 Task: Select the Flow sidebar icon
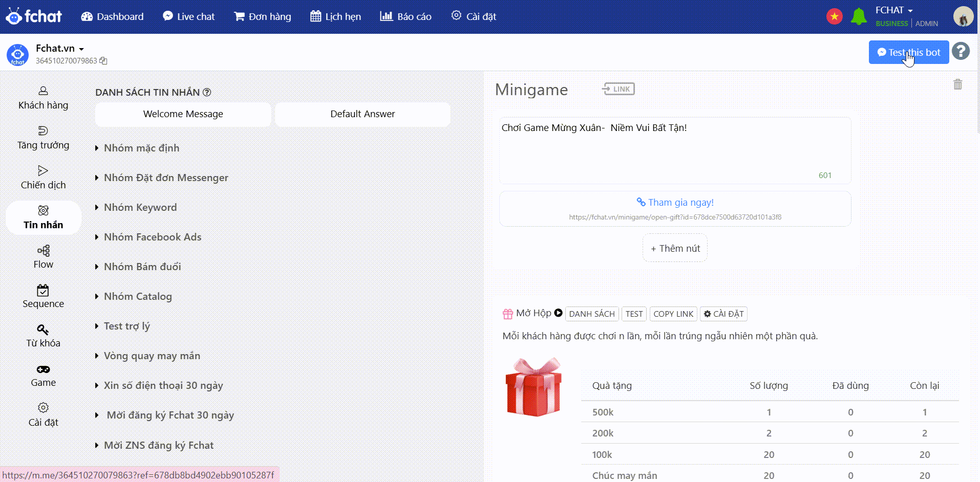point(43,256)
